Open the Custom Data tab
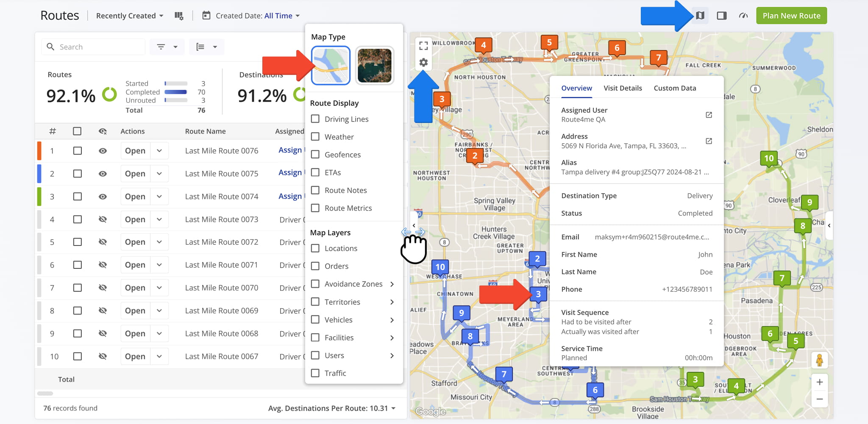868x424 pixels. tap(675, 88)
